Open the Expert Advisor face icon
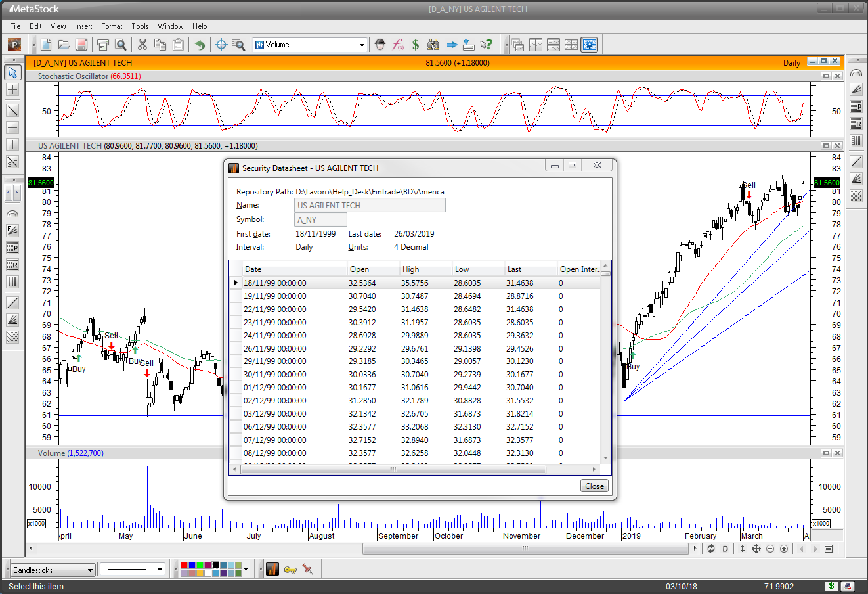The height and width of the screenshot is (594, 868). pyautogui.click(x=380, y=45)
